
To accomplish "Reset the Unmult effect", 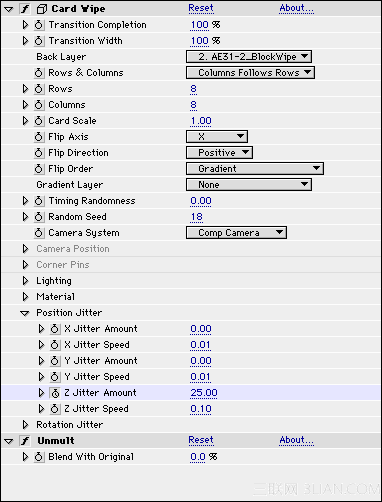I will 201,440.
